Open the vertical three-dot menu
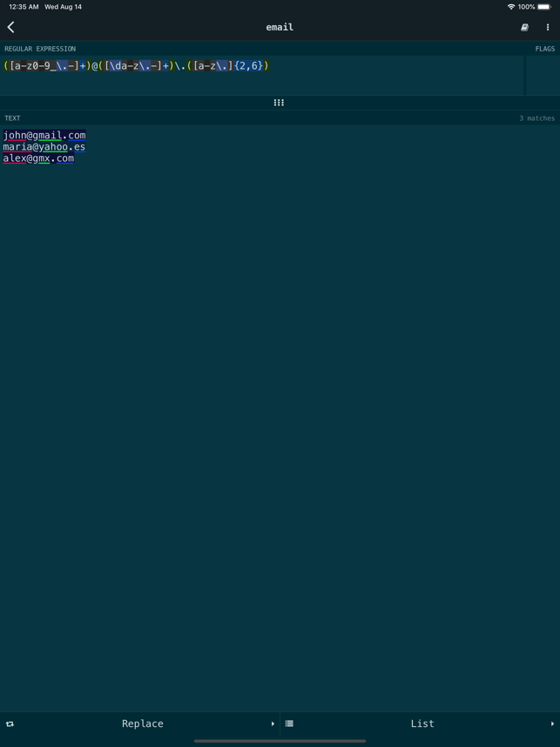This screenshot has height=747, width=560. pyautogui.click(x=548, y=28)
